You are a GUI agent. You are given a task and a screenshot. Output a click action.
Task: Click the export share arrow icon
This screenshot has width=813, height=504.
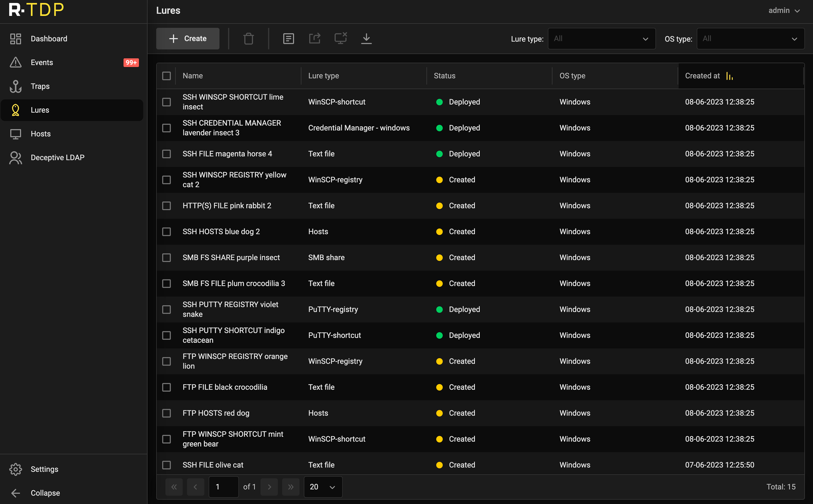pyautogui.click(x=314, y=39)
